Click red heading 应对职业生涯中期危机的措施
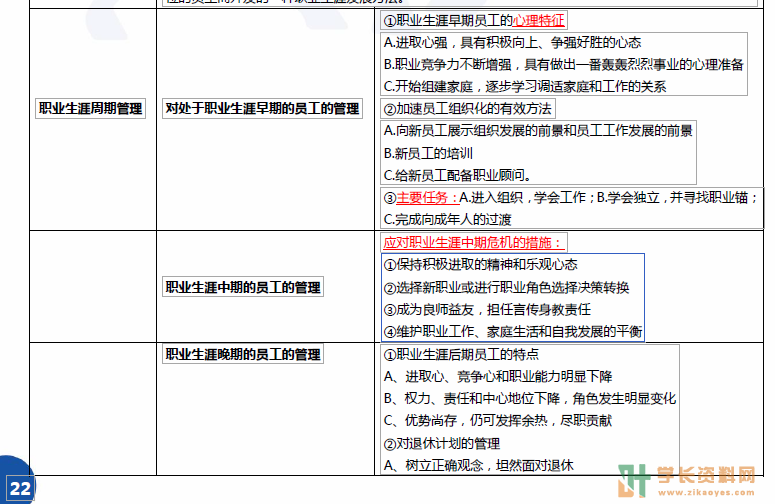Image resolution: width=775 pixels, height=504 pixels. [473, 243]
